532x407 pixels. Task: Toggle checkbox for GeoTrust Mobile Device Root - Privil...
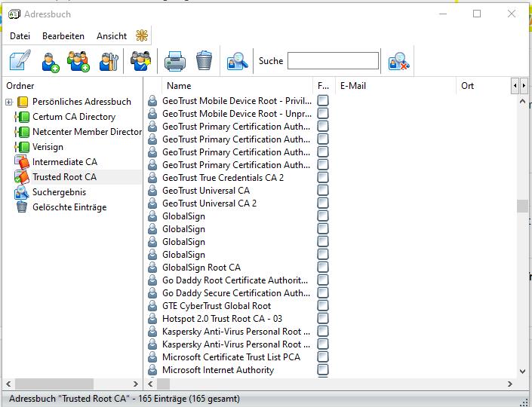click(323, 101)
